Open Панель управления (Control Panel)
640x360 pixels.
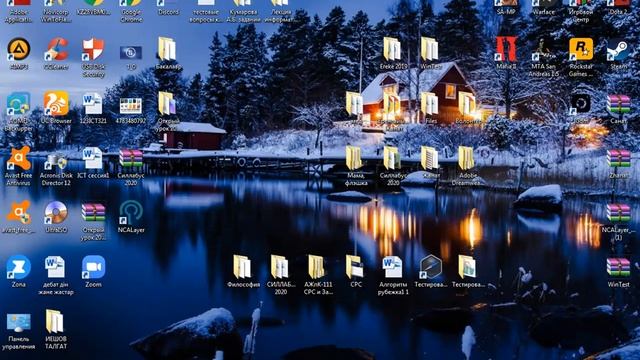[19, 322]
